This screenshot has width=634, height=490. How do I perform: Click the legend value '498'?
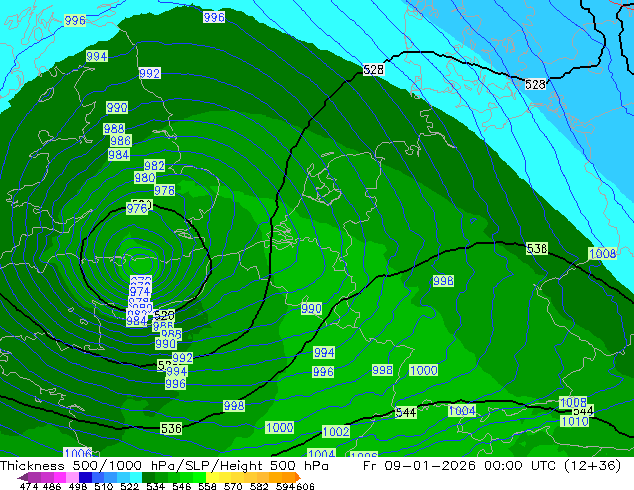(78, 486)
